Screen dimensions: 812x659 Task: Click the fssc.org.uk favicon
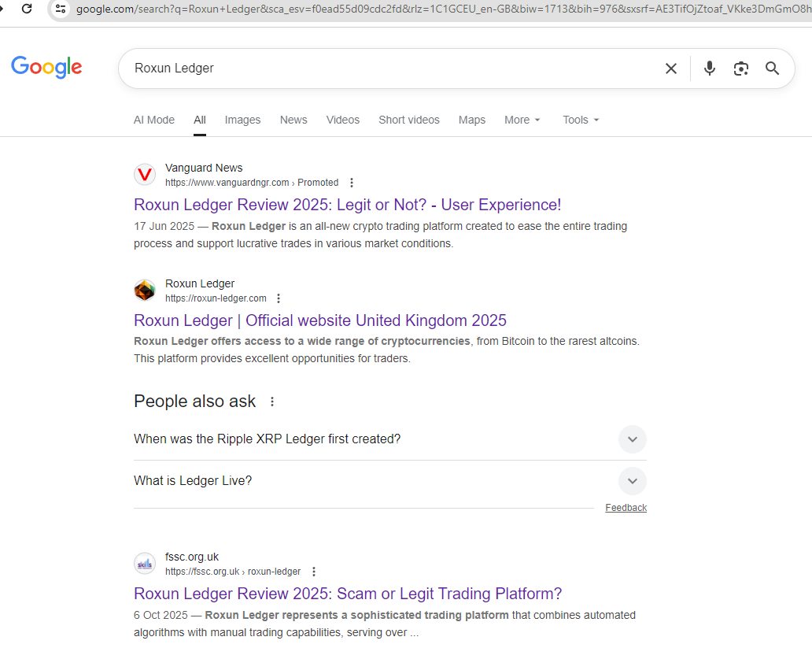point(145,563)
